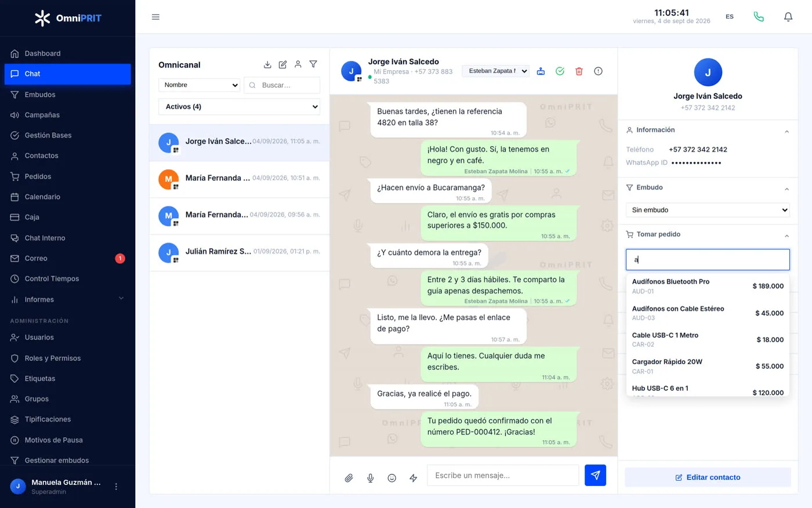Click the ES language selector
This screenshot has width=812, height=508.
click(x=730, y=17)
